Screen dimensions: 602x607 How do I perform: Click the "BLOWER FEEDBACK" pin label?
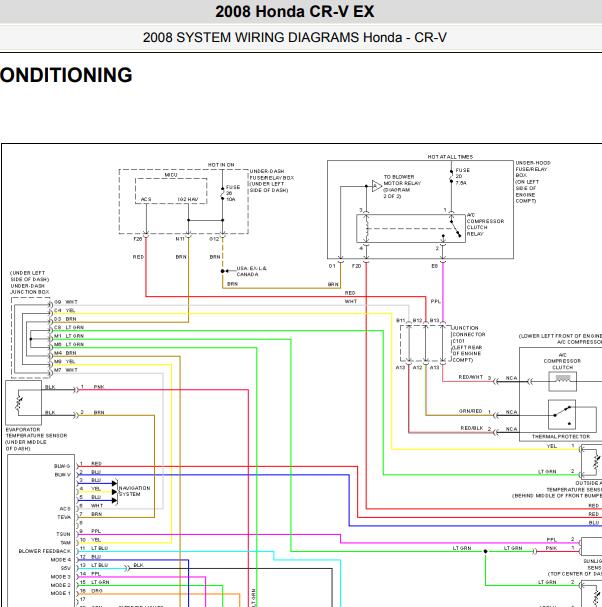tap(45, 551)
